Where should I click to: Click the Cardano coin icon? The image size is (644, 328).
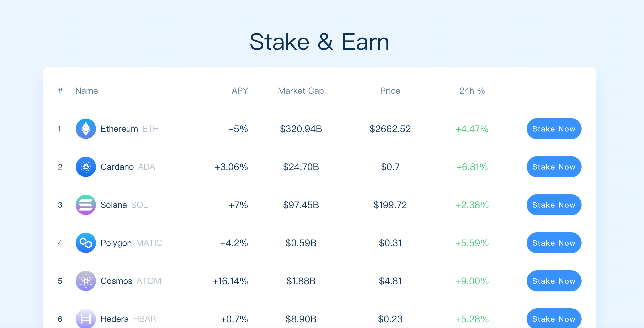click(85, 167)
